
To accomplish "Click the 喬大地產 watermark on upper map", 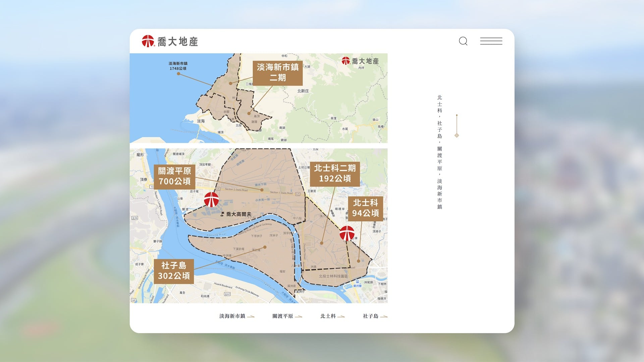I will [361, 61].
